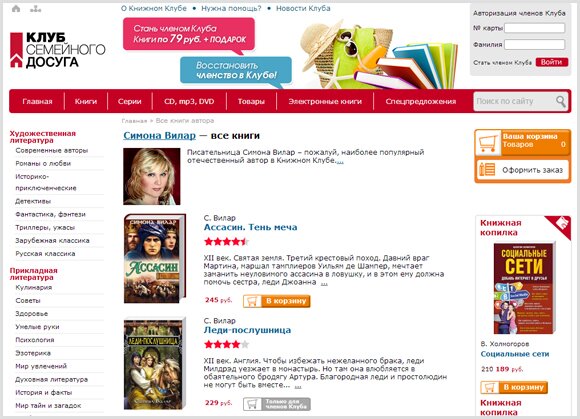Click the Войти login button

point(552,62)
